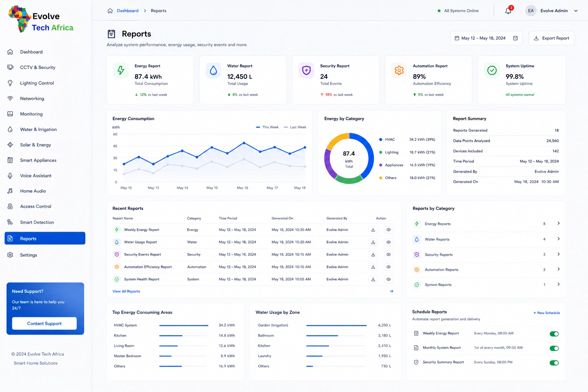Expand the Security Reports category
Screen dimensions: 588x392
pos(559,254)
